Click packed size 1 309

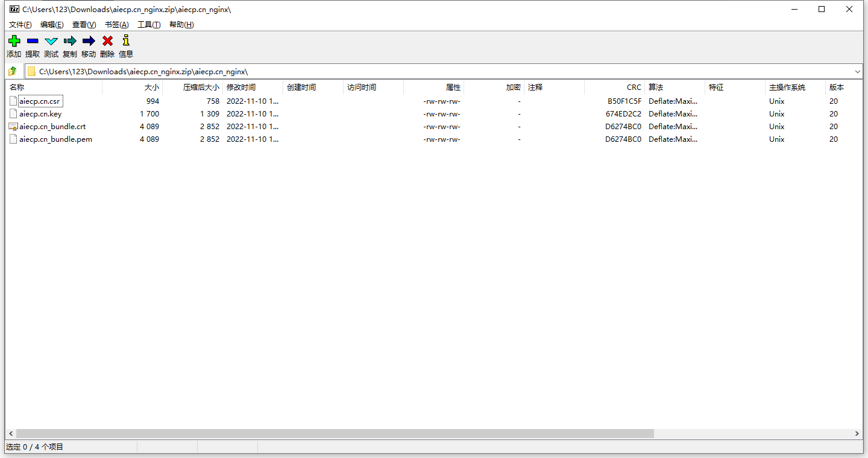(210, 114)
